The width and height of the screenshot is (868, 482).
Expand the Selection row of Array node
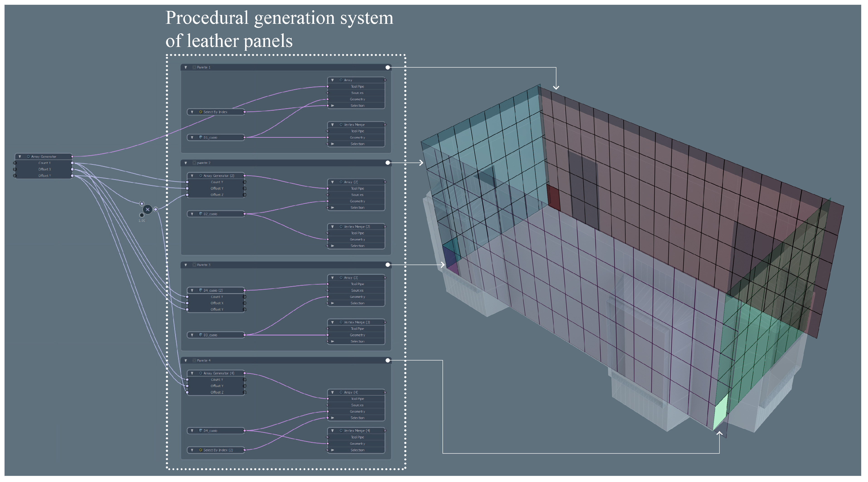[x=333, y=106]
